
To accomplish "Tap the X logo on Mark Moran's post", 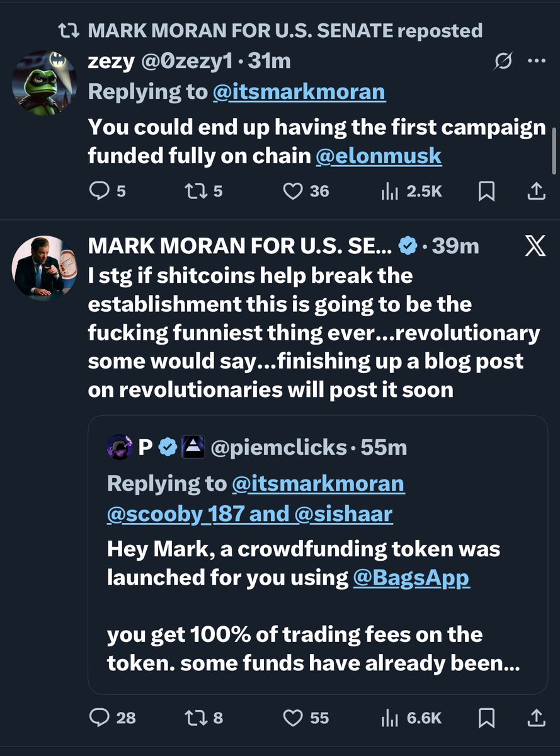I will pos(535,247).
